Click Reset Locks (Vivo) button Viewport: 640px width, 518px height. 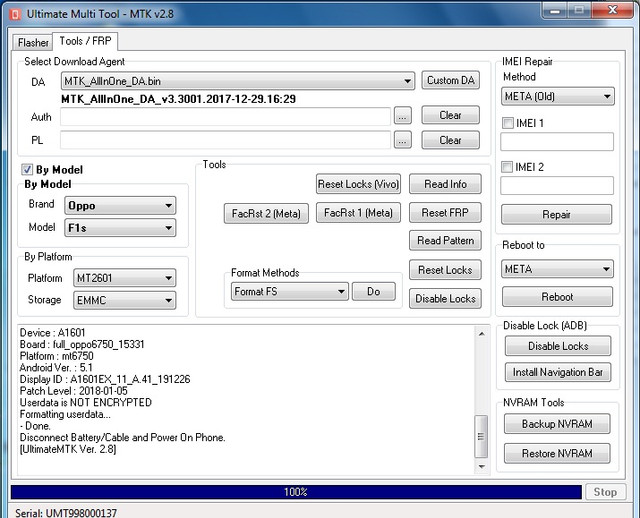coord(358,184)
